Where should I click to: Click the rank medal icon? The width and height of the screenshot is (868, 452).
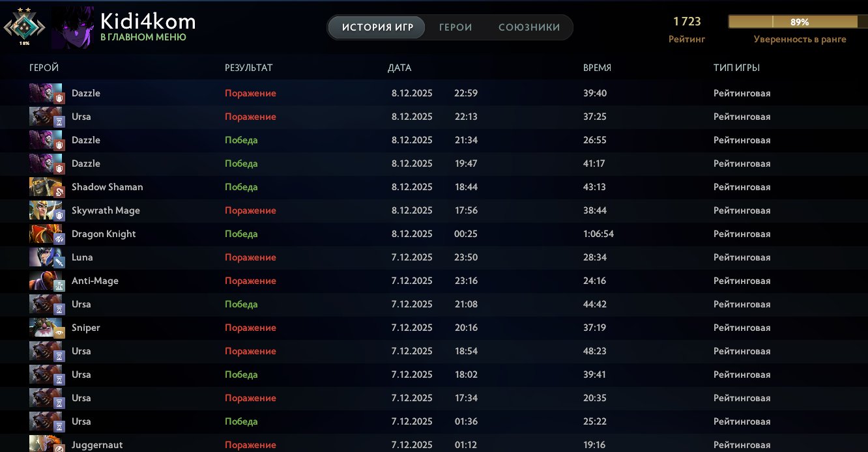coord(24,27)
